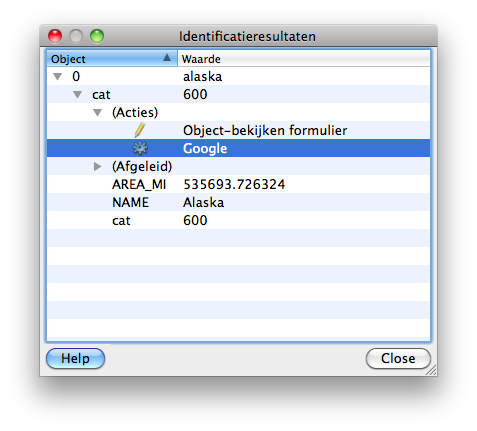The height and width of the screenshot is (431, 477).
Task: Select the bottom cat attribute row
Action: [x=238, y=220]
